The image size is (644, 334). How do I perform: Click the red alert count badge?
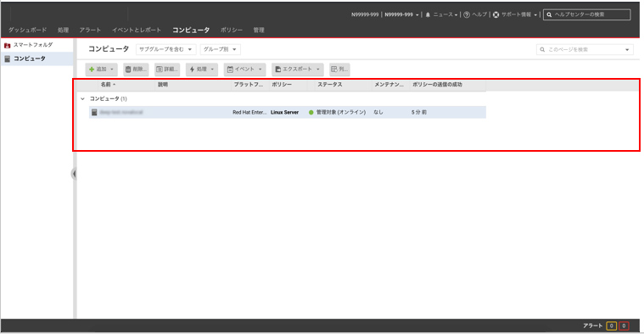(x=624, y=326)
